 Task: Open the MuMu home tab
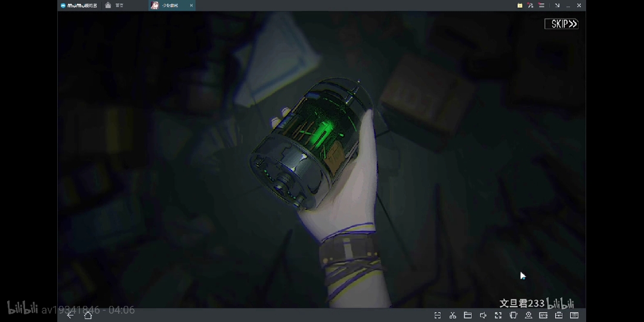(114, 5)
